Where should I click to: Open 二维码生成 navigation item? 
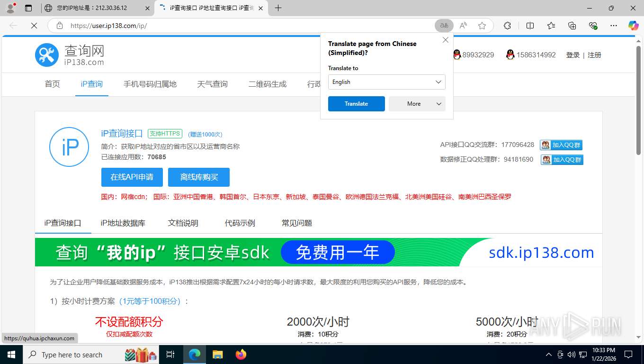[267, 84]
